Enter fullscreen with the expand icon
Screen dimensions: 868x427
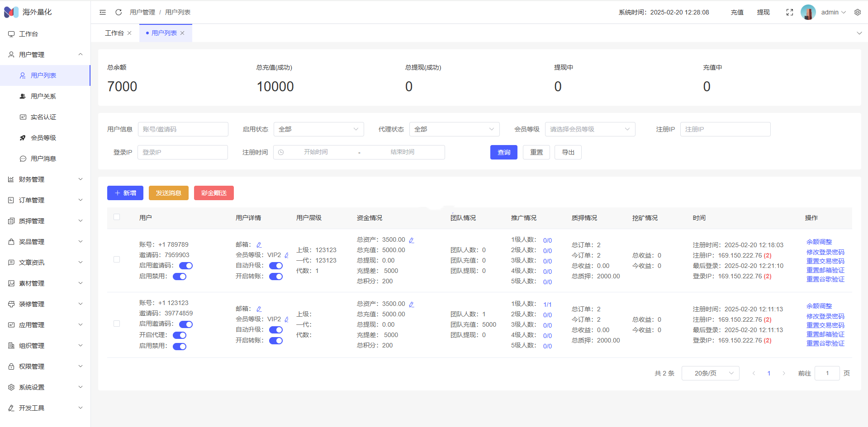click(789, 12)
